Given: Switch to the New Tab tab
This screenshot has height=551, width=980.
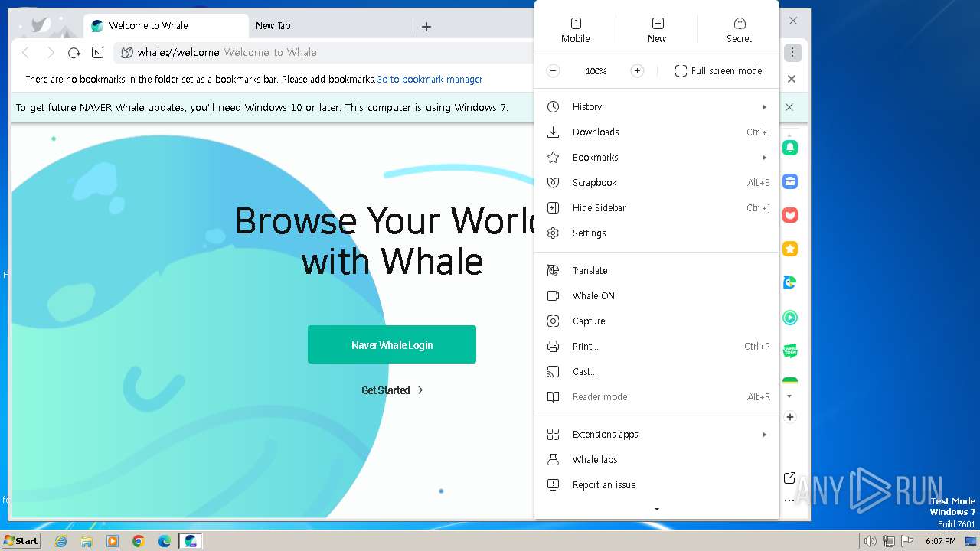Looking at the screenshot, I should pos(331,26).
